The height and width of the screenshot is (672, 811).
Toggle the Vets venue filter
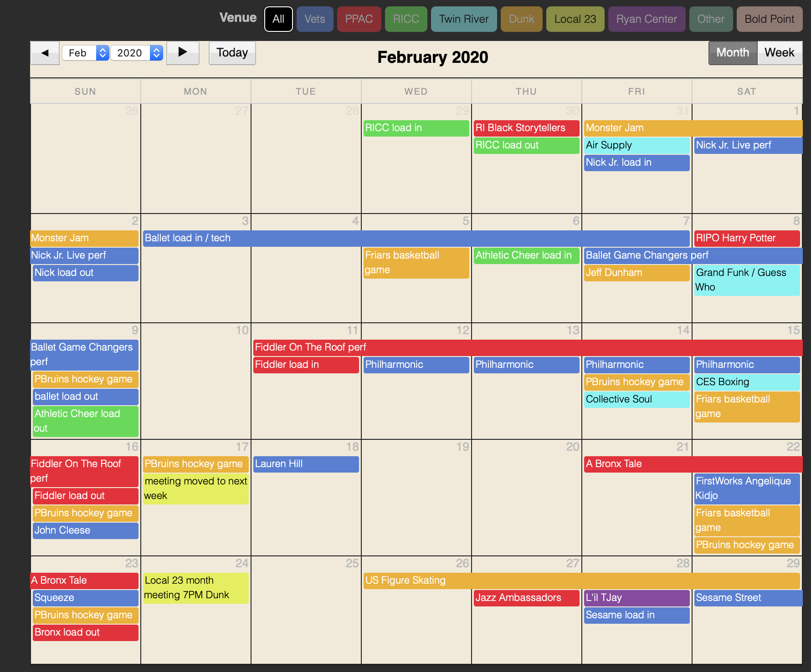pyautogui.click(x=314, y=19)
